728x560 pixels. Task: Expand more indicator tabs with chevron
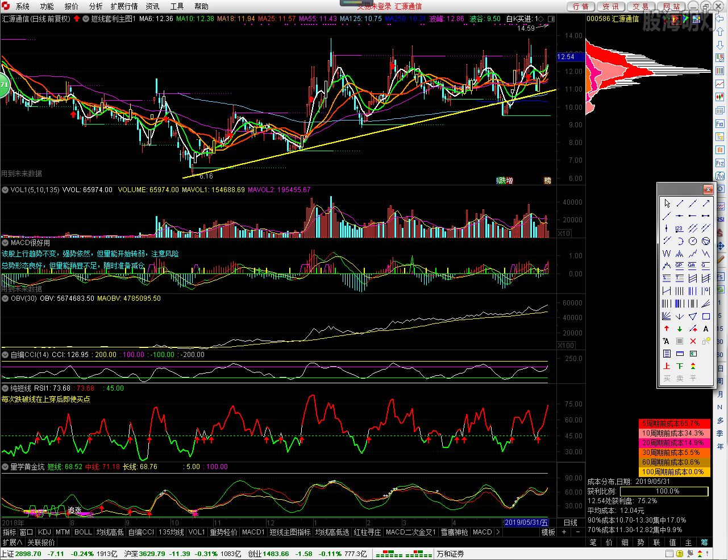tap(498, 532)
